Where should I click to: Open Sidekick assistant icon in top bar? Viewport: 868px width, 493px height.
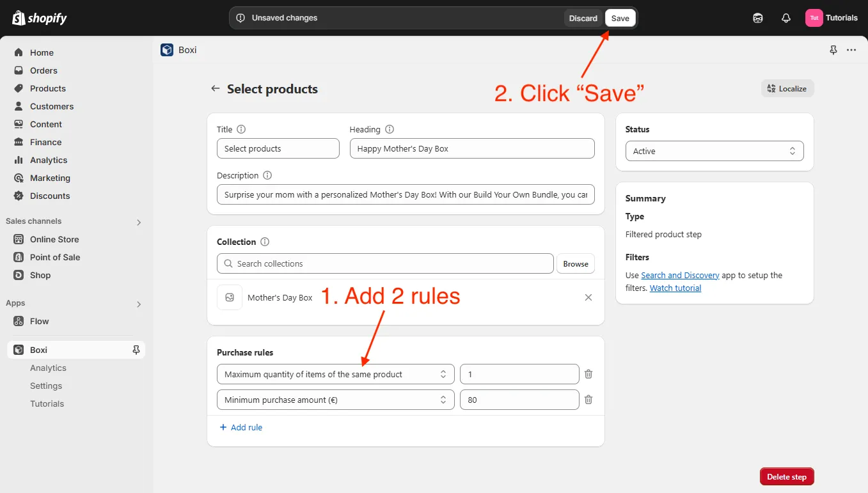pyautogui.click(x=758, y=18)
